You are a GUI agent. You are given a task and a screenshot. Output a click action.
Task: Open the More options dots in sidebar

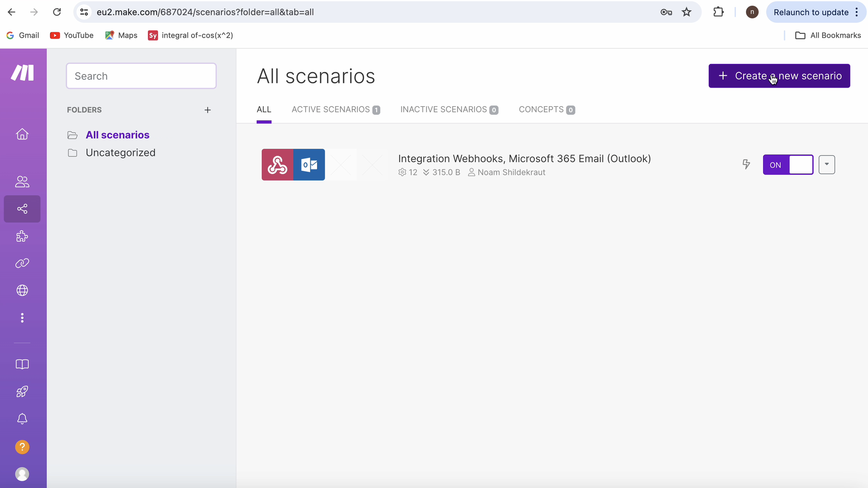click(x=22, y=318)
